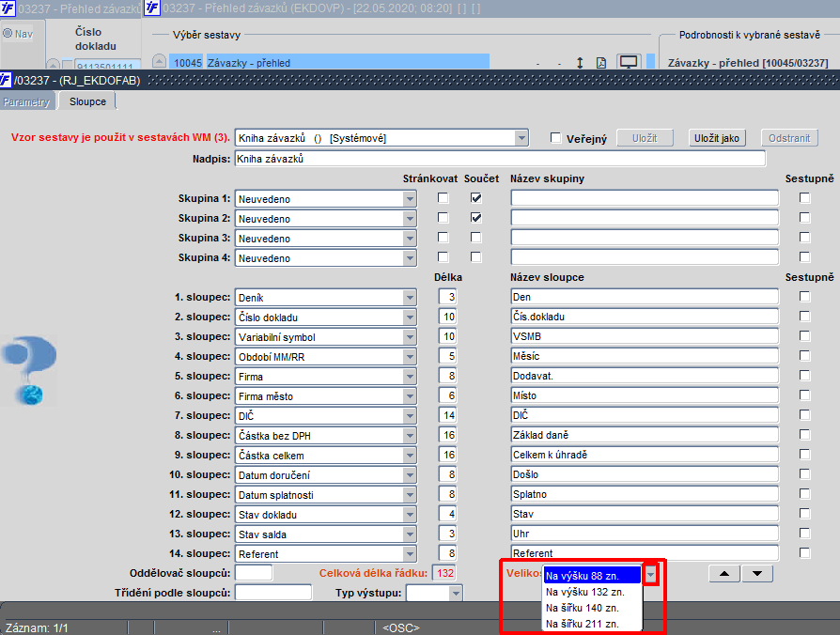Choose option Na šířku 211 zn.

click(592, 624)
